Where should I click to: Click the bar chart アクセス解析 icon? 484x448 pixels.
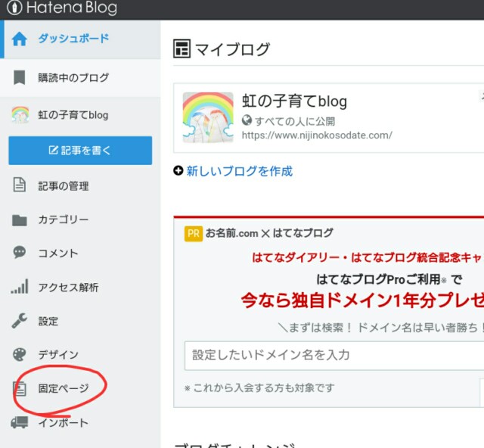pos(20,286)
